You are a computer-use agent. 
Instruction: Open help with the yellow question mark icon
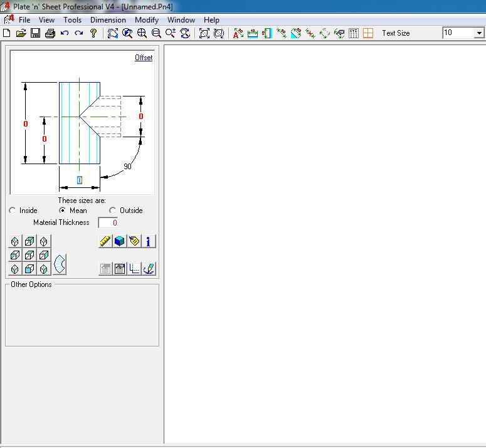93,33
